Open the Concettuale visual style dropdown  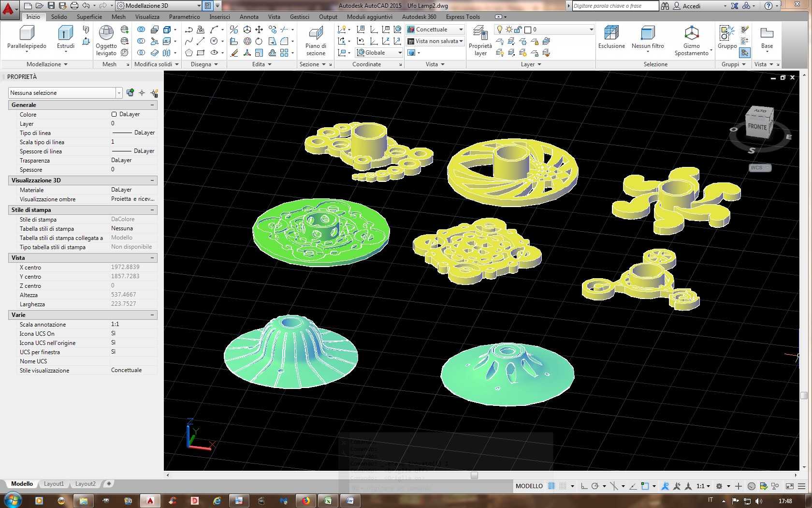tap(435, 30)
